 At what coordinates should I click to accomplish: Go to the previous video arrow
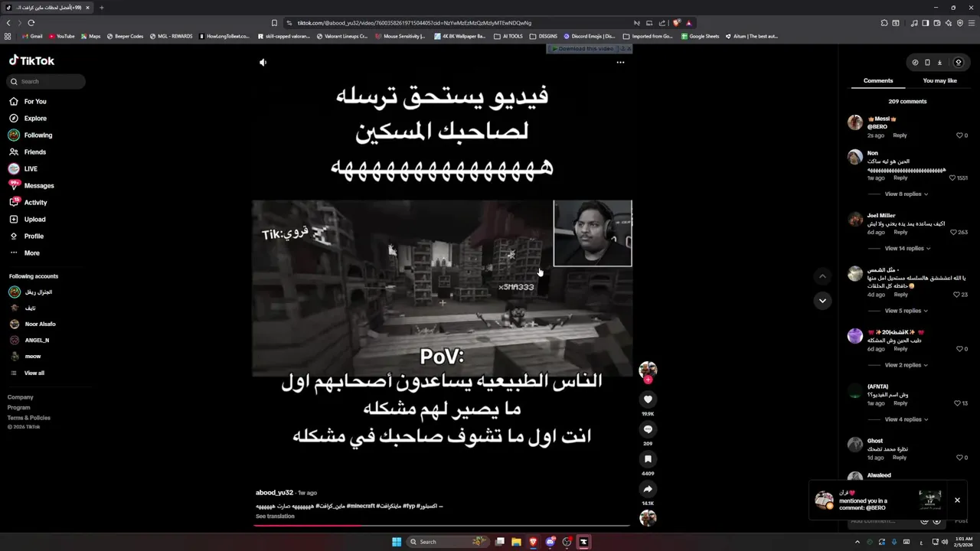click(x=822, y=276)
